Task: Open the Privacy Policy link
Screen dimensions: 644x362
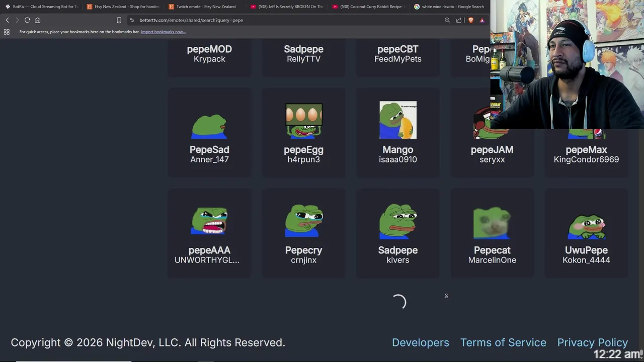Action: pos(592,342)
